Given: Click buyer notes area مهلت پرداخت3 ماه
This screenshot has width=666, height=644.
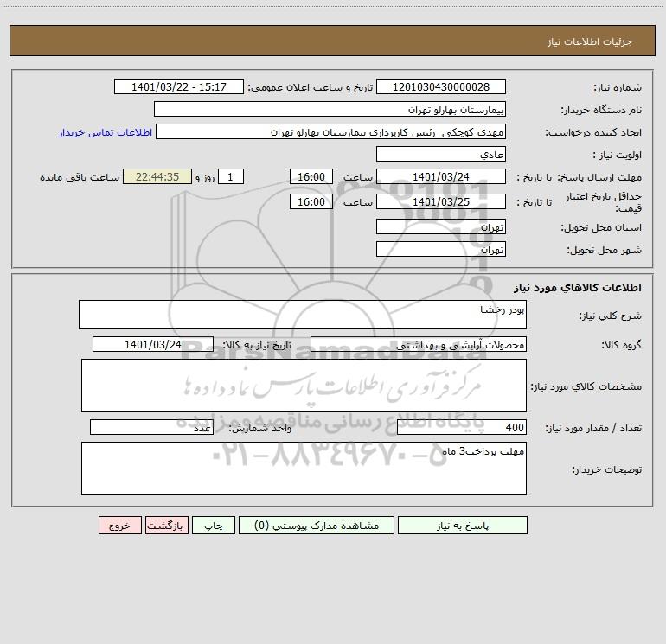Looking at the screenshot, I should (304, 469).
